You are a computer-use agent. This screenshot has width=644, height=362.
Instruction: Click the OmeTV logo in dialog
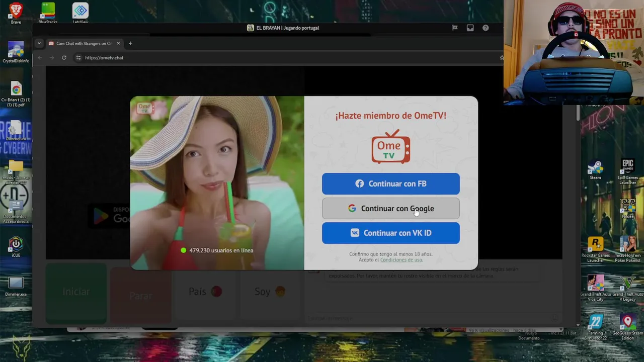pos(391,146)
